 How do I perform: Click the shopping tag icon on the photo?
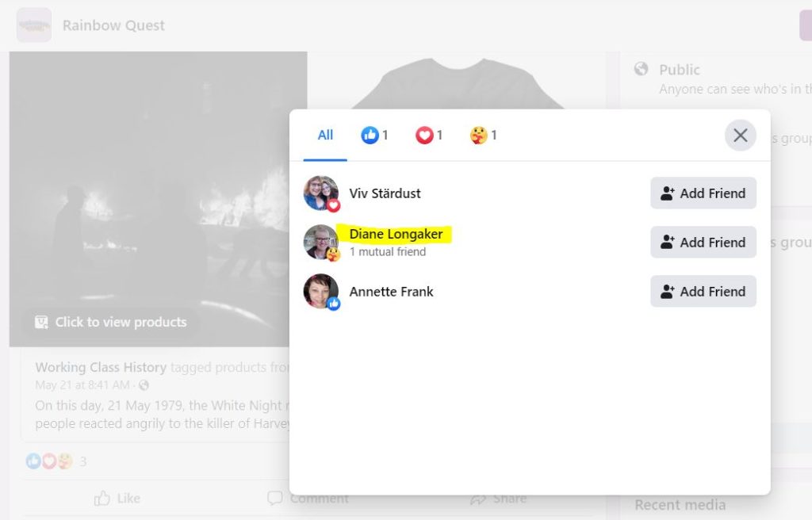(41, 322)
